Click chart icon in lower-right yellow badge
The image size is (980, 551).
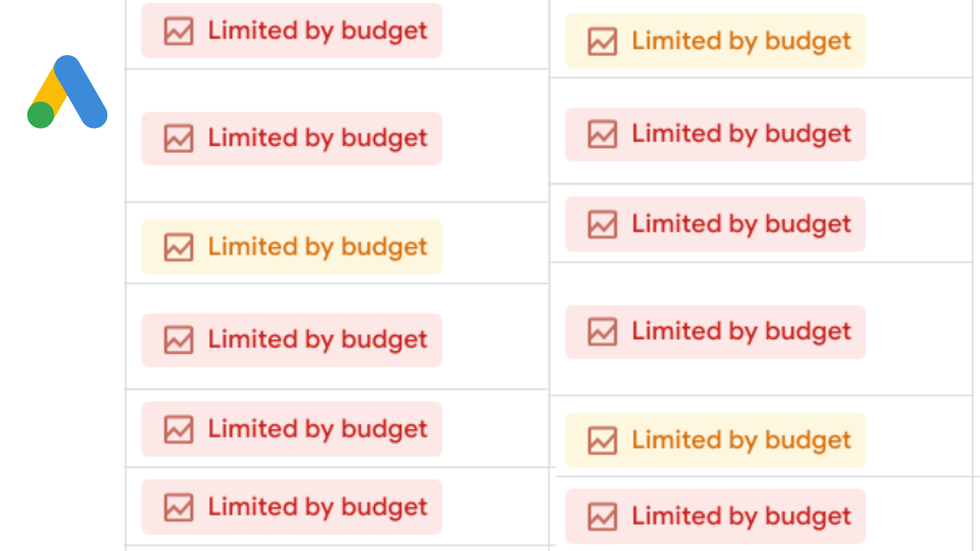coord(603,440)
